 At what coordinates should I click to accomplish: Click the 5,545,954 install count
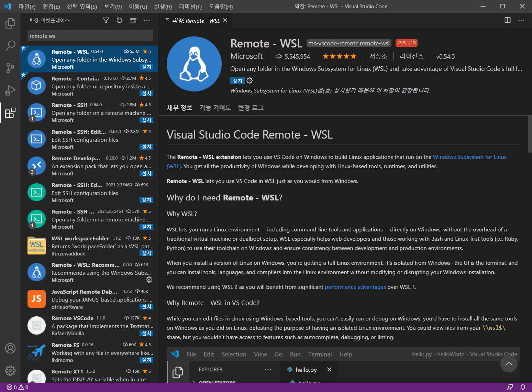[293, 56]
